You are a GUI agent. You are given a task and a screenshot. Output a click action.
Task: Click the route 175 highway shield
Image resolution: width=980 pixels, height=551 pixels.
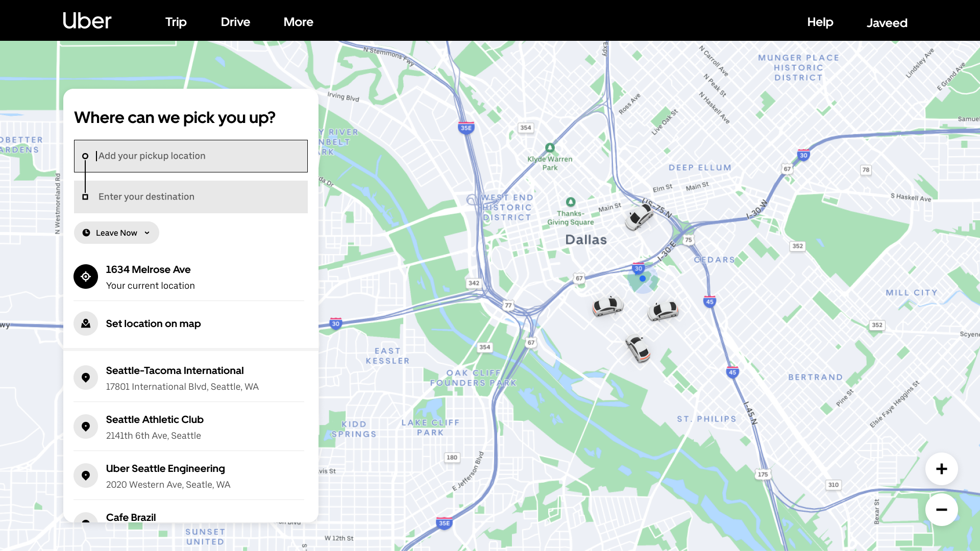coord(763,474)
